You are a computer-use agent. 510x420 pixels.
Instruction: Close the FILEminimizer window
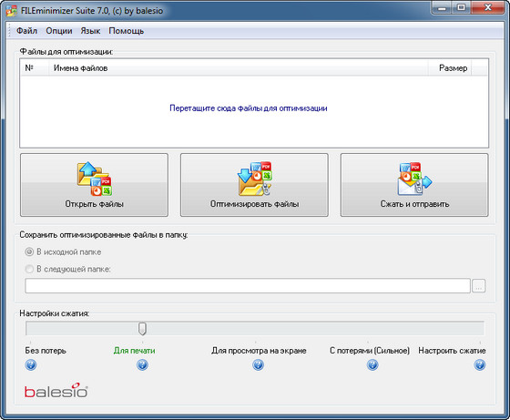point(488,7)
